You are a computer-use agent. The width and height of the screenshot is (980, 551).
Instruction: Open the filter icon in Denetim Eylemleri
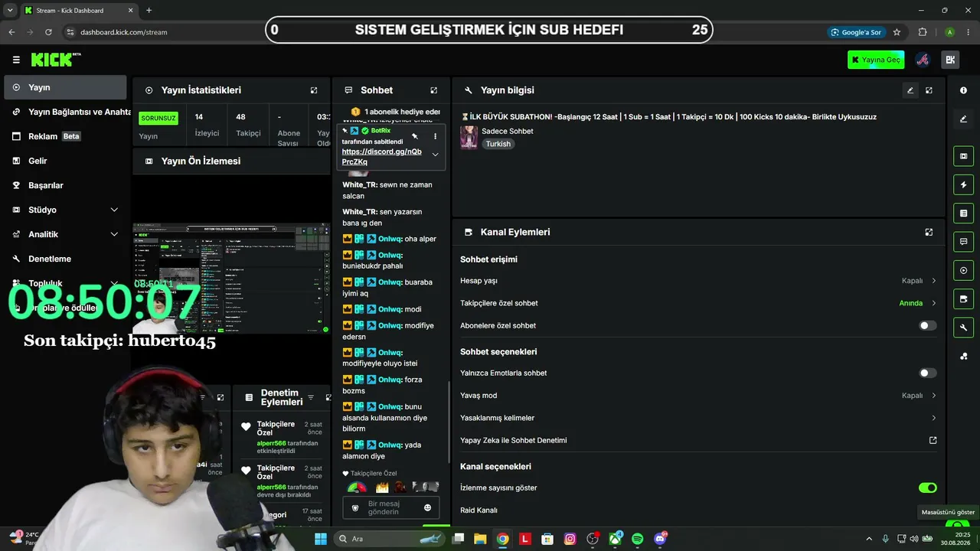(x=311, y=397)
